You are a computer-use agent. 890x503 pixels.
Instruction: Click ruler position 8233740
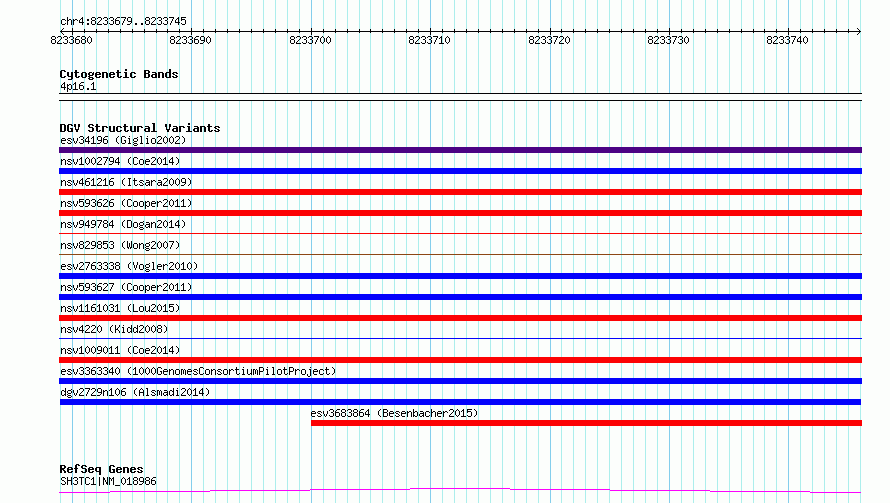point(788,40)
